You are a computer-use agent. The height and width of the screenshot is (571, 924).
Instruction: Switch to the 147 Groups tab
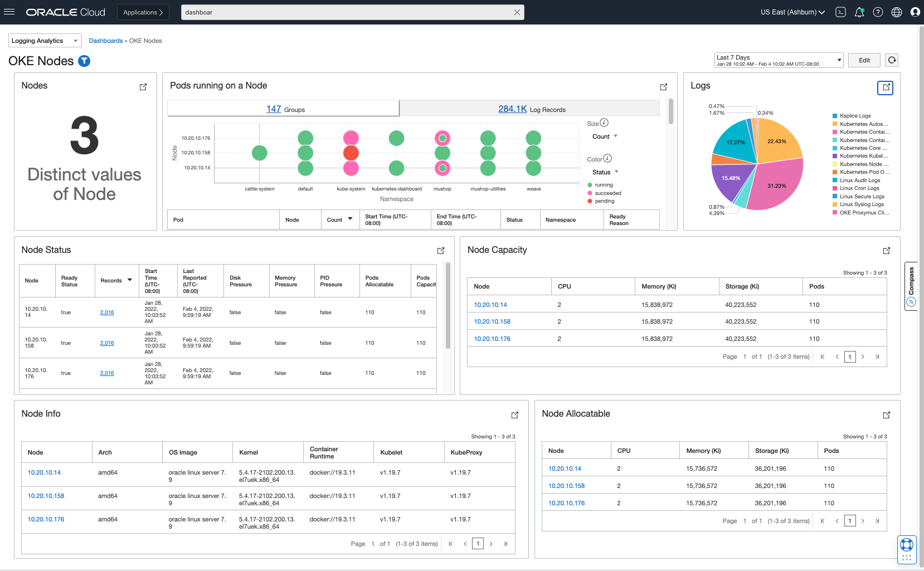pos(284,109)
